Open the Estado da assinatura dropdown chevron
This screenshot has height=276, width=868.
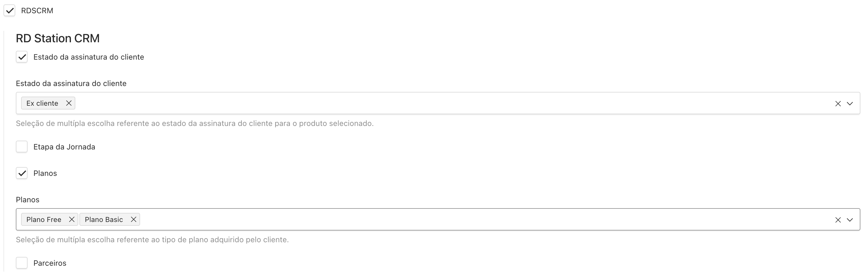[850, 103]
